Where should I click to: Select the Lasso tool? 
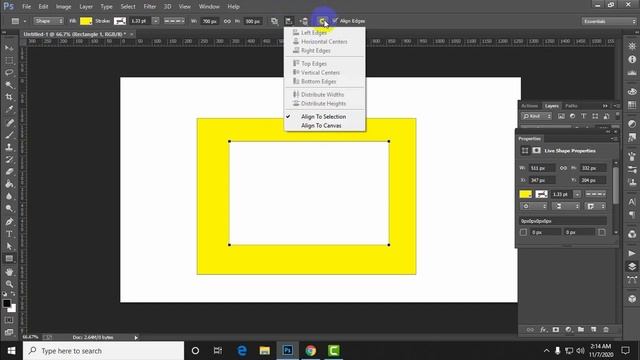coord(9,73)
